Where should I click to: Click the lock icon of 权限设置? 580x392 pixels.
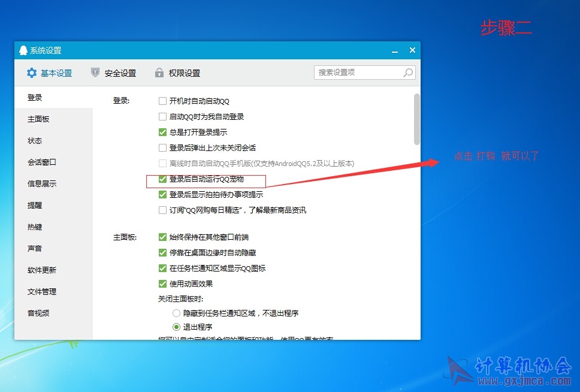[159, 73]
